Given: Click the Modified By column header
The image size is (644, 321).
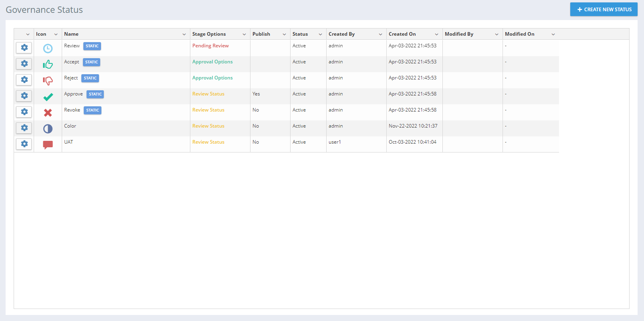Looking at the screenshot, I should click(x=459, y=34).
